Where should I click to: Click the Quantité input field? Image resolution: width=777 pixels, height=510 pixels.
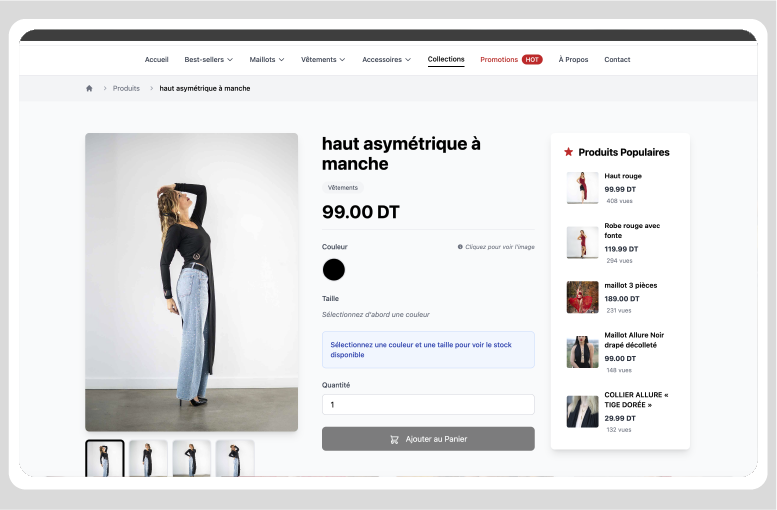coord(428,404)
